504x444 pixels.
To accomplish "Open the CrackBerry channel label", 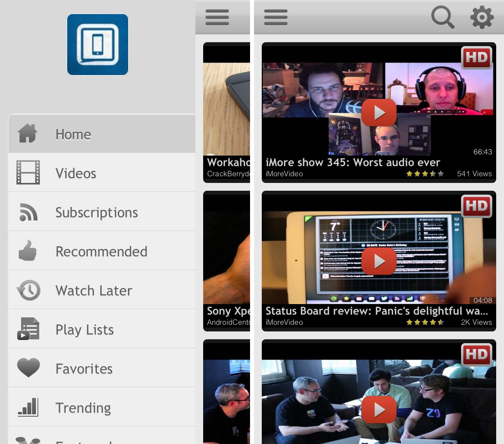I will 229,174.
